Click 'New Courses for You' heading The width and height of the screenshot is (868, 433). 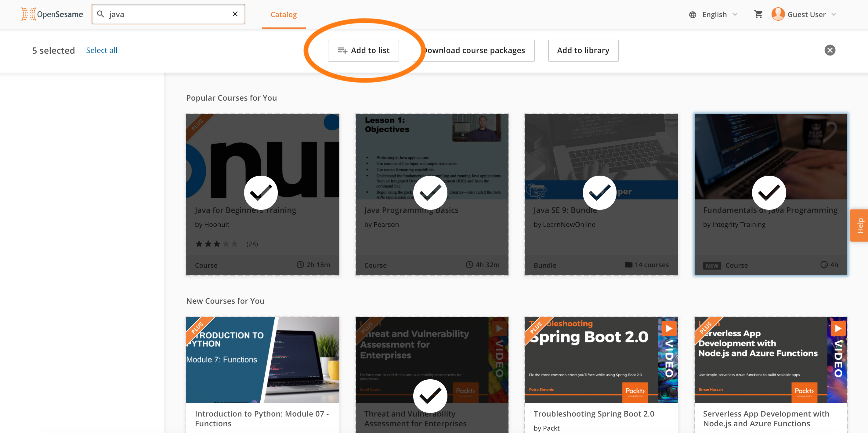point(225,301)
